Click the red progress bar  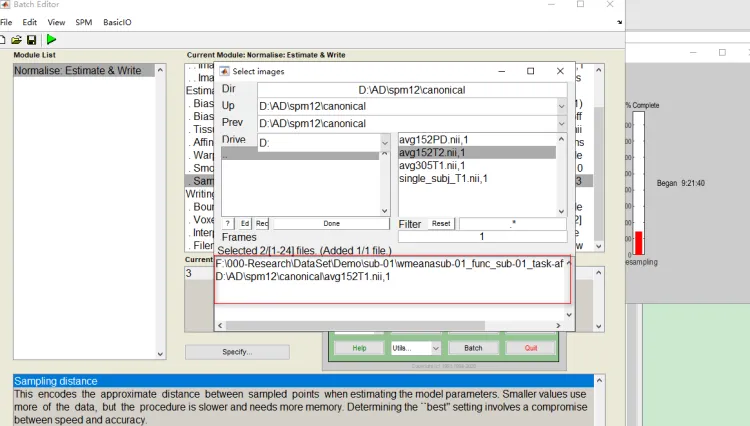click(x=638, y=243)
